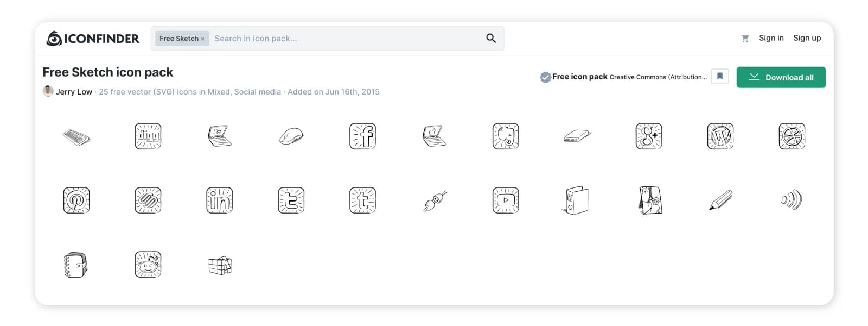Click Jerry Low's avatar picture
The width and height of the screenshot is (868, 326).
point(48,91)
